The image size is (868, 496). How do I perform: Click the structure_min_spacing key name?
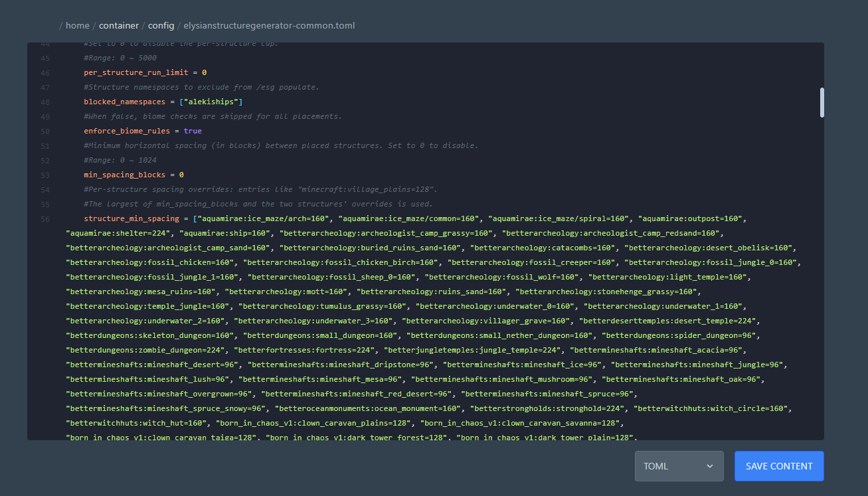(x=131, y=218)
